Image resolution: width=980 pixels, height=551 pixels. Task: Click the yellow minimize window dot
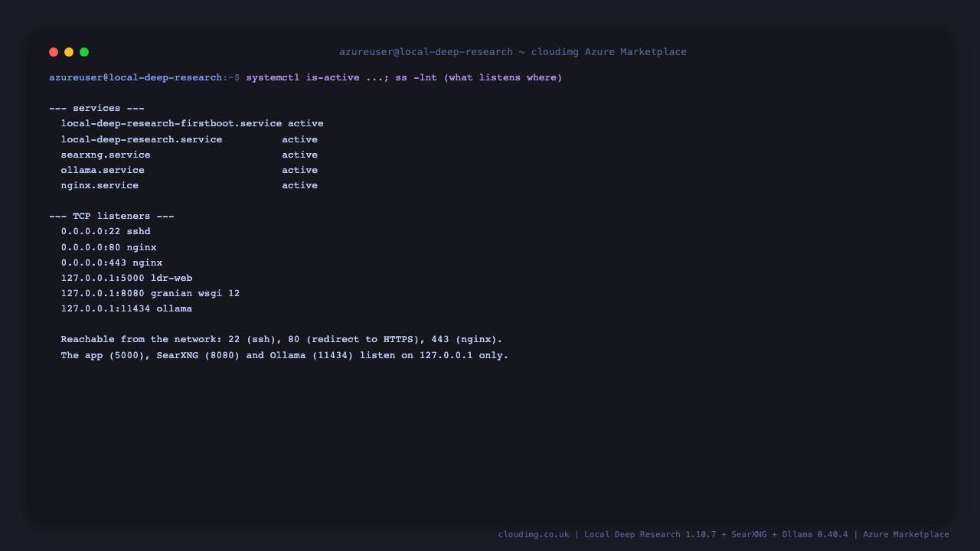click(69, 52)
